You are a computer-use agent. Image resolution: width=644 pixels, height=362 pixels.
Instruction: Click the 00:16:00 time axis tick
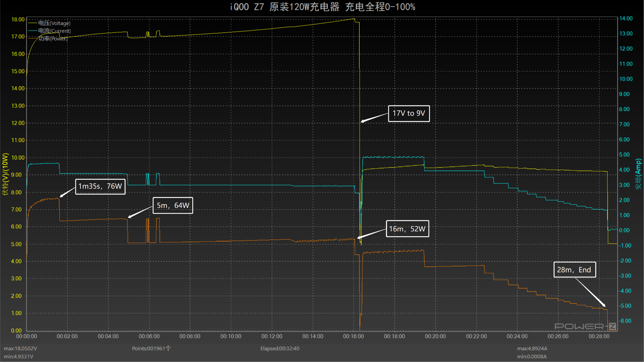pos(353,336)
